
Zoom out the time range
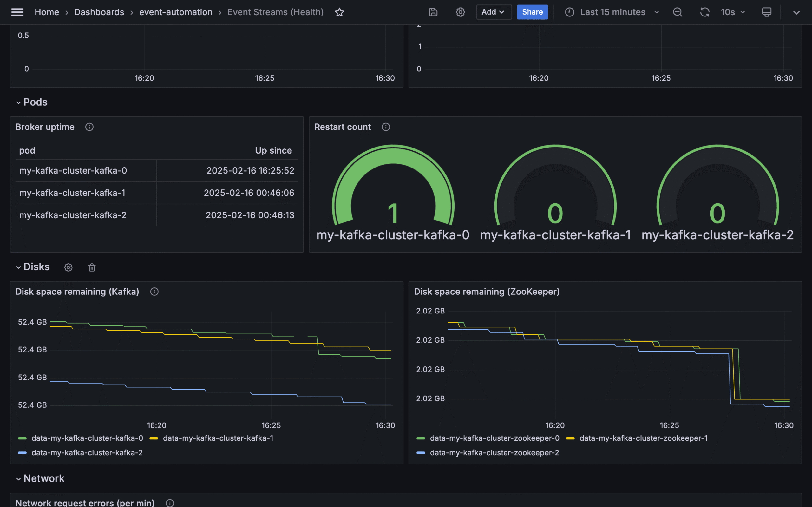click(x=677, y=12)
